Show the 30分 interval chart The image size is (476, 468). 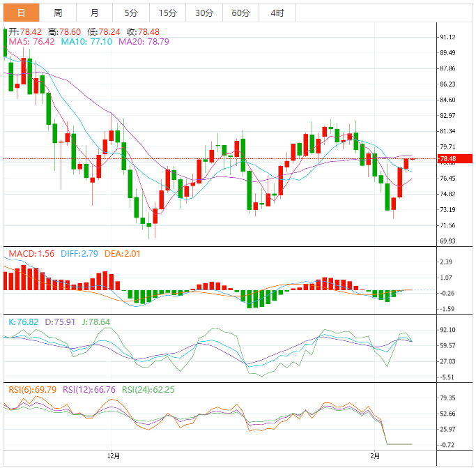click(204, 13)
